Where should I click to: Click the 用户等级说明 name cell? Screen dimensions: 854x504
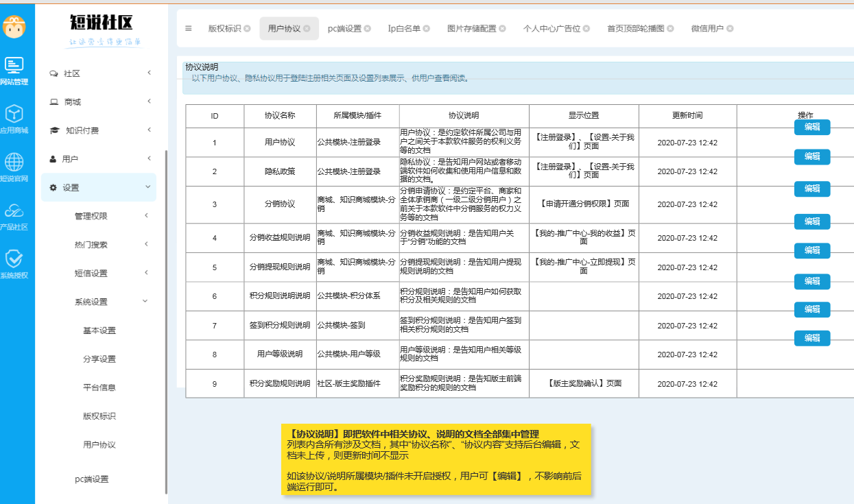coord(280,355)
